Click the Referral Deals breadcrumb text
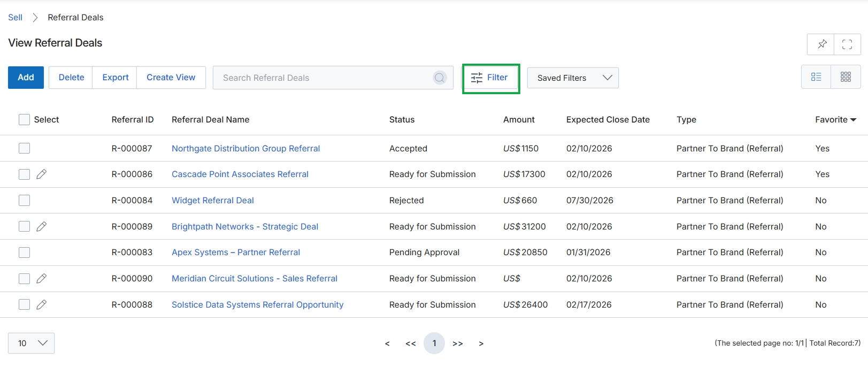 tap(75, 17)
